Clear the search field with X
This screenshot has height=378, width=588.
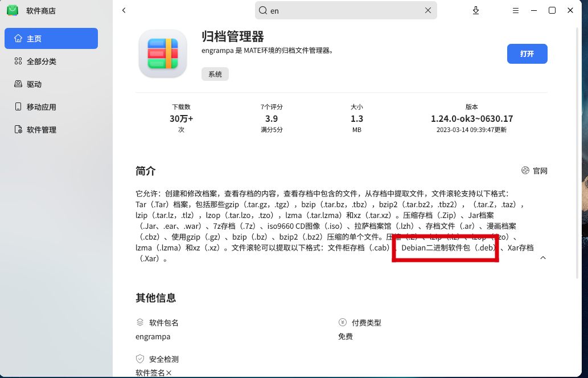tap(428, 10)
